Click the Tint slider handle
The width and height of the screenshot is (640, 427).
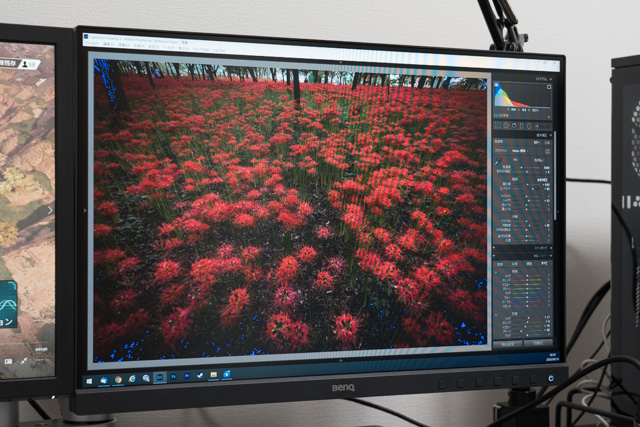click(527, 172)
